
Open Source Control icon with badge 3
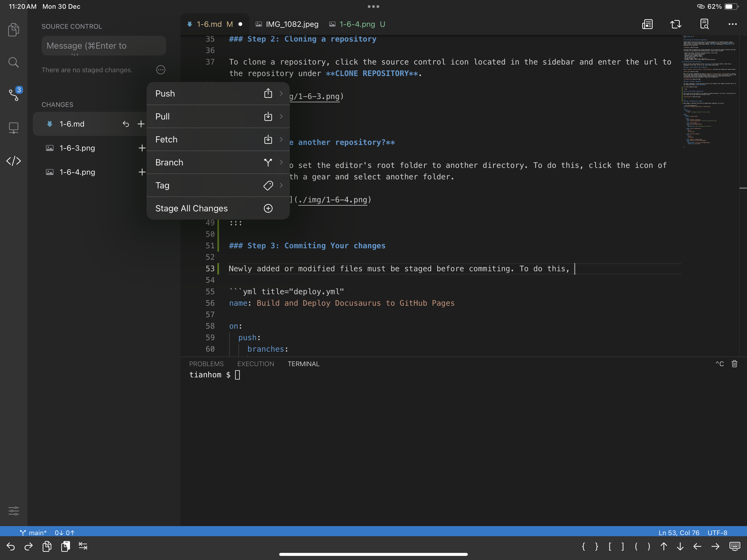14,94
